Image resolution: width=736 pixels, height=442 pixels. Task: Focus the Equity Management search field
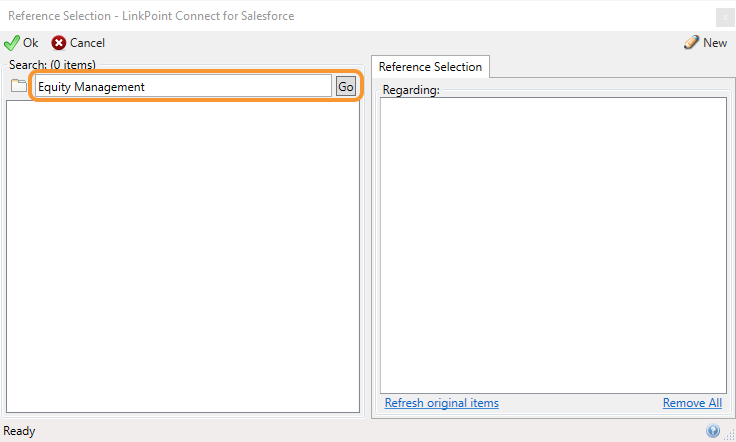pyautogui.click(x=184, y=86)
